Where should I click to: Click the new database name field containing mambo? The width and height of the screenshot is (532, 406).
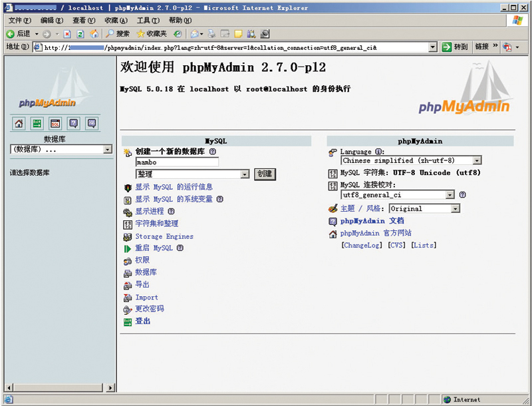pos(177,162)
